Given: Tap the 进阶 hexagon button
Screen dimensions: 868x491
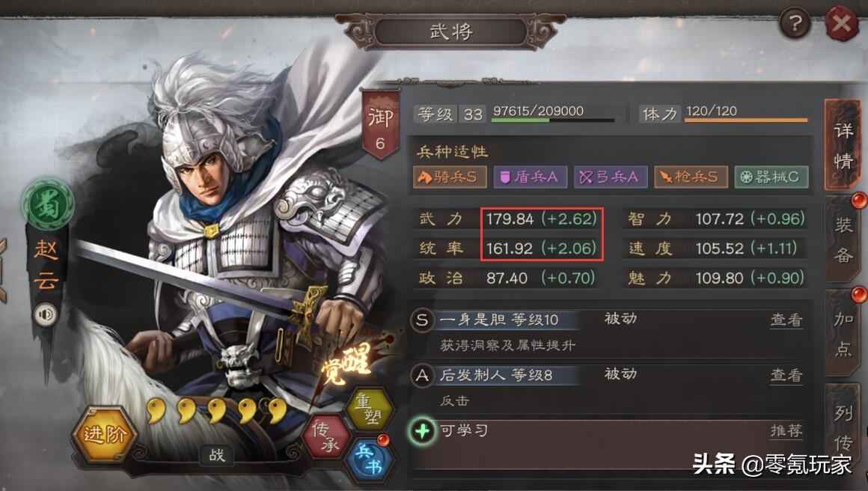Looking at the screenshot, I should (104, 435).
